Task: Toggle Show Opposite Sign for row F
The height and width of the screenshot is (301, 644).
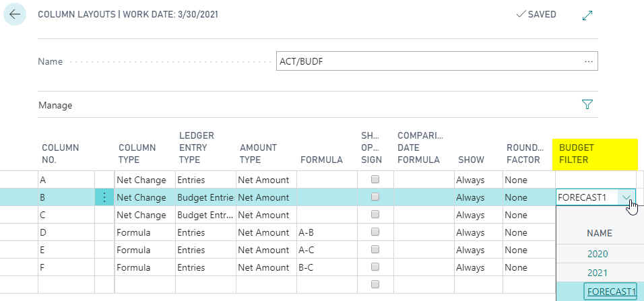Action: click(x=375, y=267)
